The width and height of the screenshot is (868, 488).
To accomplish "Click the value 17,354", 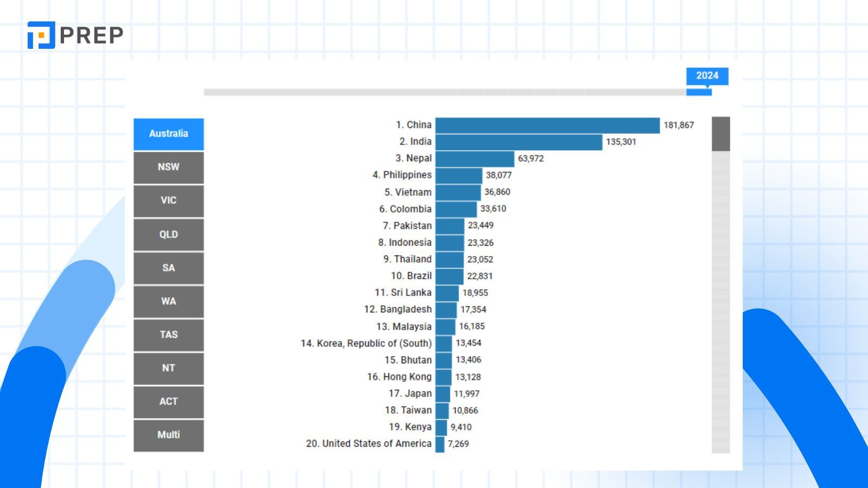I will click(x=474, y=310).
